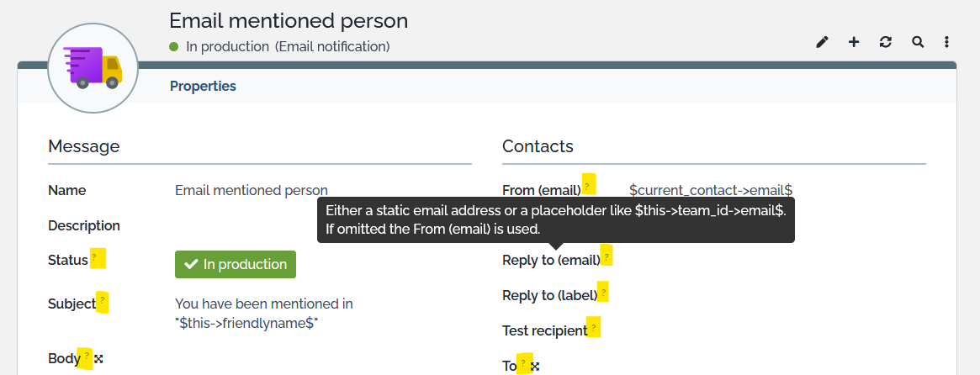Viewport: 980px width, 375px height.
Task: Click the green In production status badge
Action: click(x=236, y=264)
